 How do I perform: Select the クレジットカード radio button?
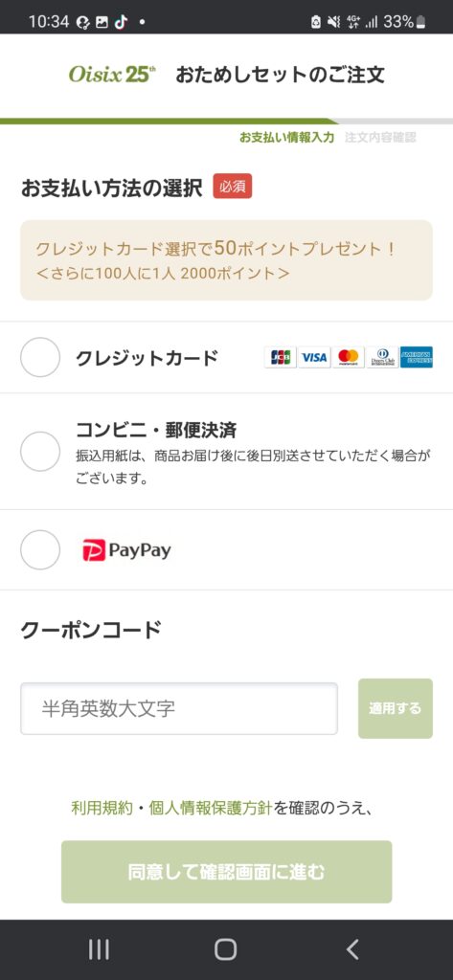pyautogui.click(x=40, y=357)
